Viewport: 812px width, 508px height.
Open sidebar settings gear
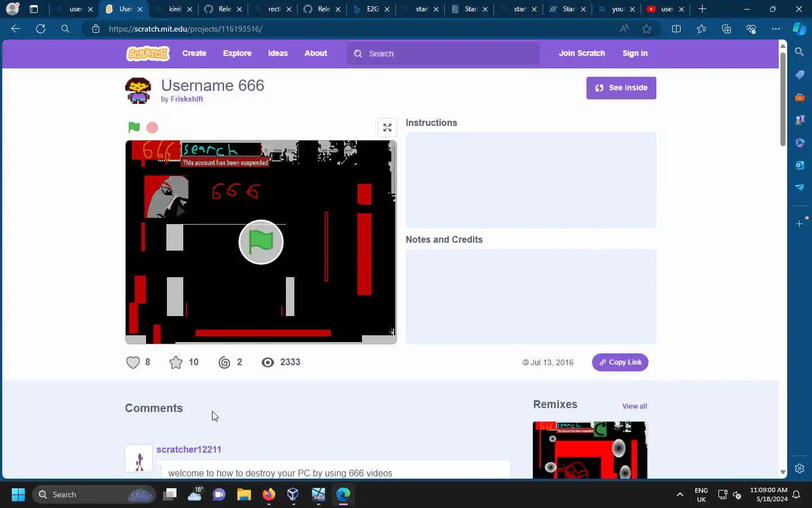799,468
